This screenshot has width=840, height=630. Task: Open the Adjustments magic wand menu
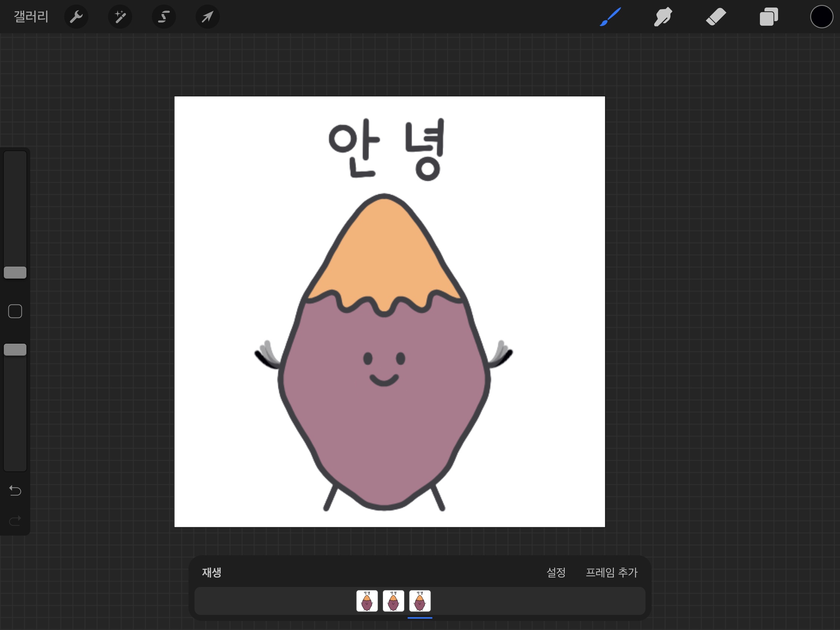coord(120,17)
